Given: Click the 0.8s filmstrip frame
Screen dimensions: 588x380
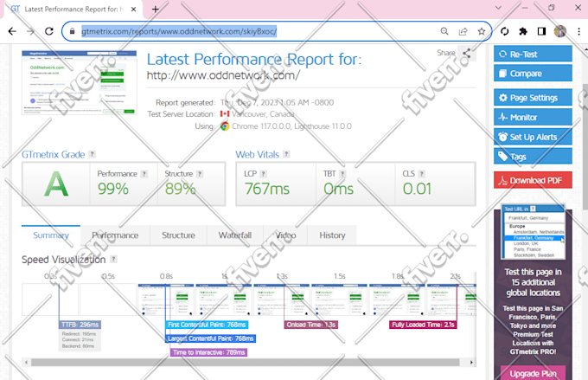Looking at the screenshot, I should [x=166, y=299].
